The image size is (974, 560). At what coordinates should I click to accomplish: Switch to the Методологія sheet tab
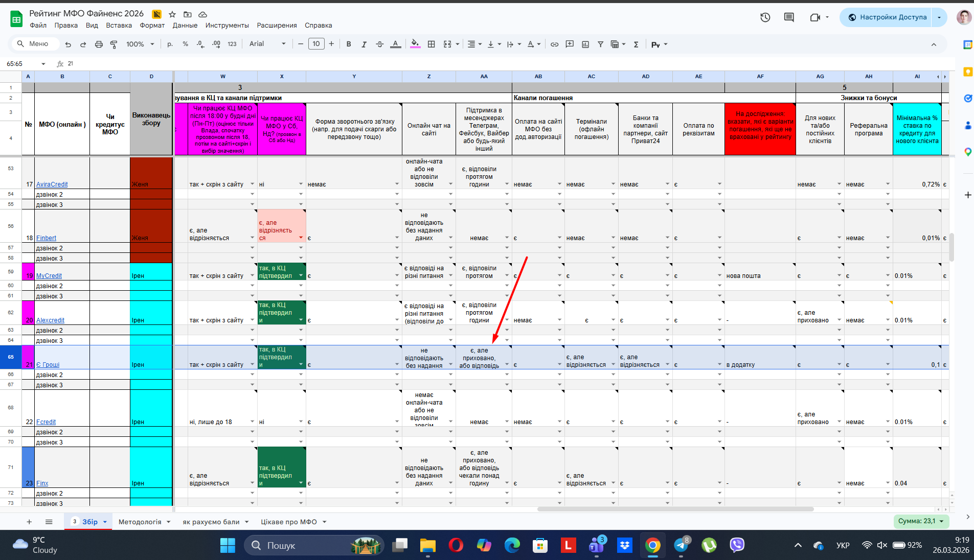click(x=140, y=522)
